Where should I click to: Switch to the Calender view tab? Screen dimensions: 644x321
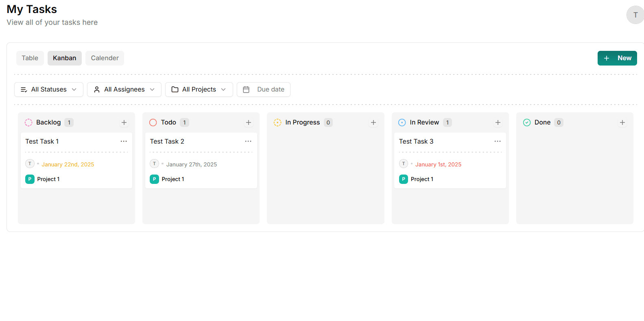105,58
